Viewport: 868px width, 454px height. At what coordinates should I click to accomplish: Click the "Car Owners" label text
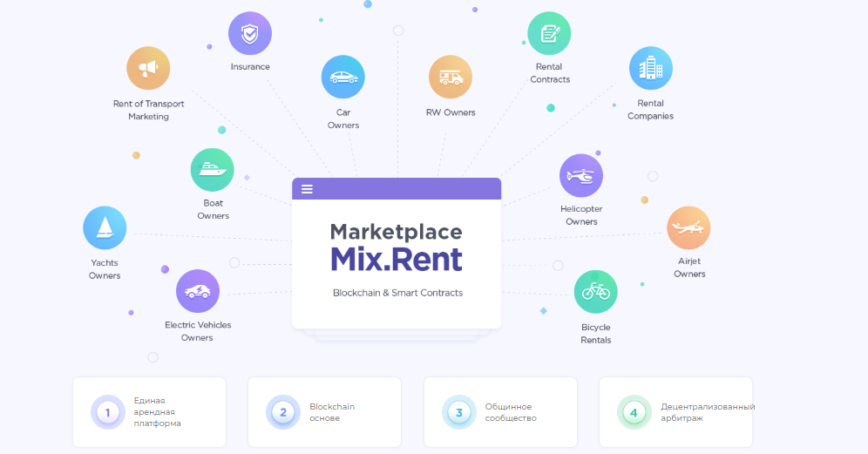343,119
